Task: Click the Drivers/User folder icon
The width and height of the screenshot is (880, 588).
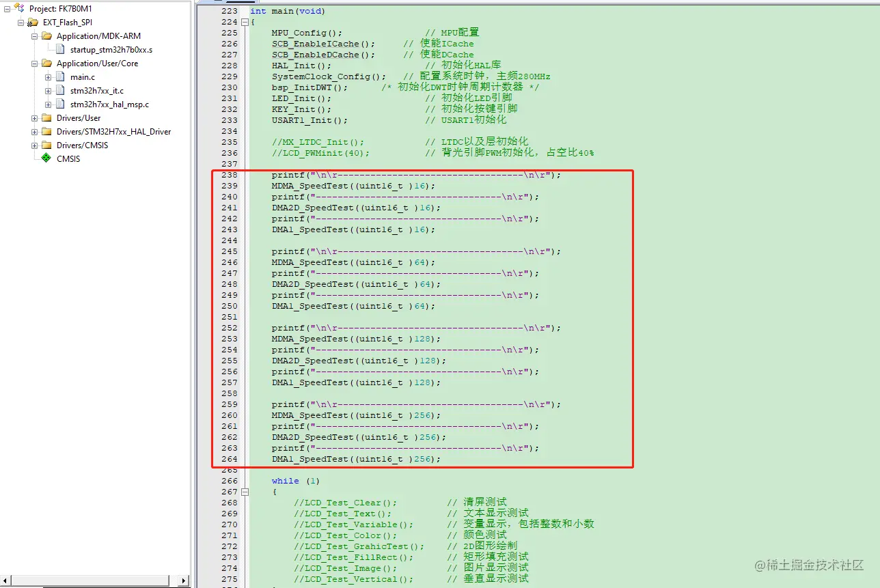Action: point(46,117)
